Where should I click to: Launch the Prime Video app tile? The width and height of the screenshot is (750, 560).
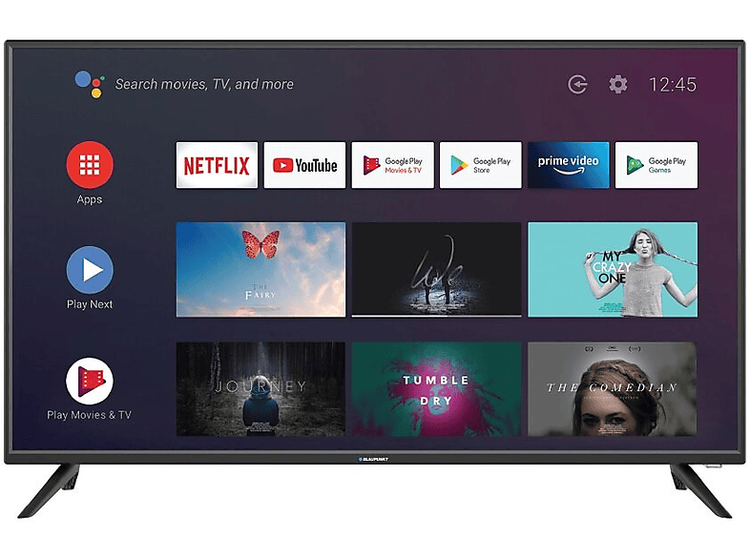pyautogui.click(x=569, y=165)
